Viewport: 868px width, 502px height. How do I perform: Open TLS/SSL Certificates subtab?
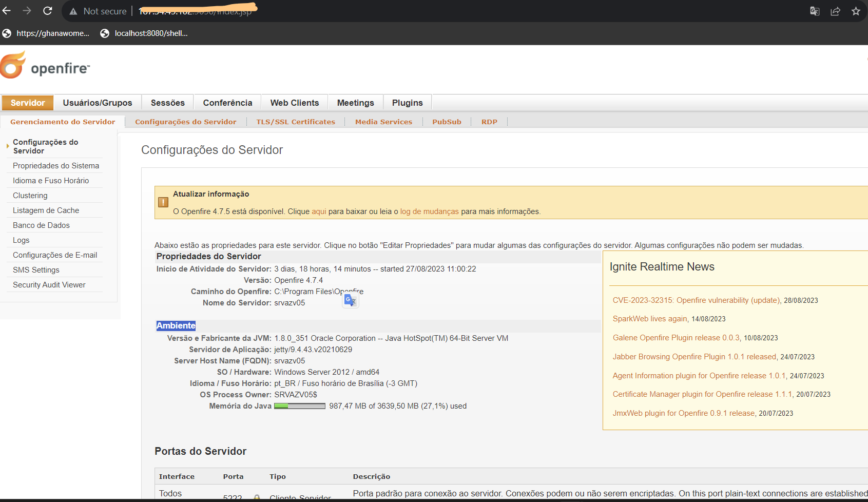pos(296,122)
